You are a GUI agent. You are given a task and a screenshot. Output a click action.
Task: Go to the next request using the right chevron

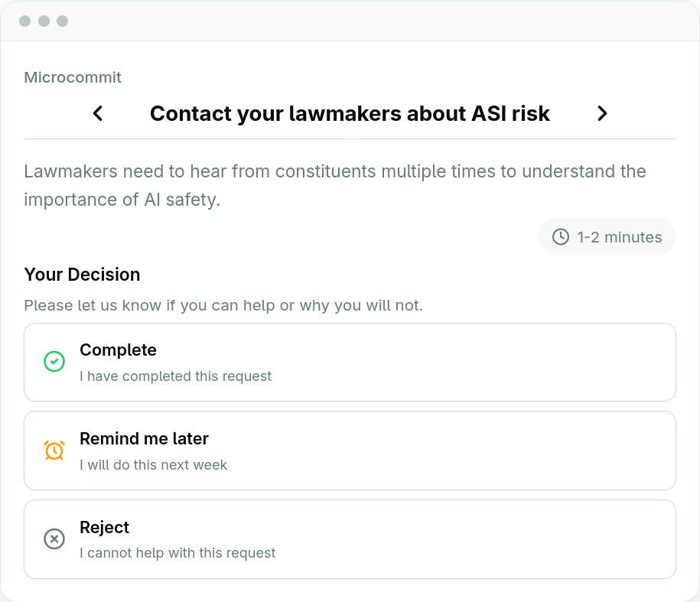pos(602,113)
